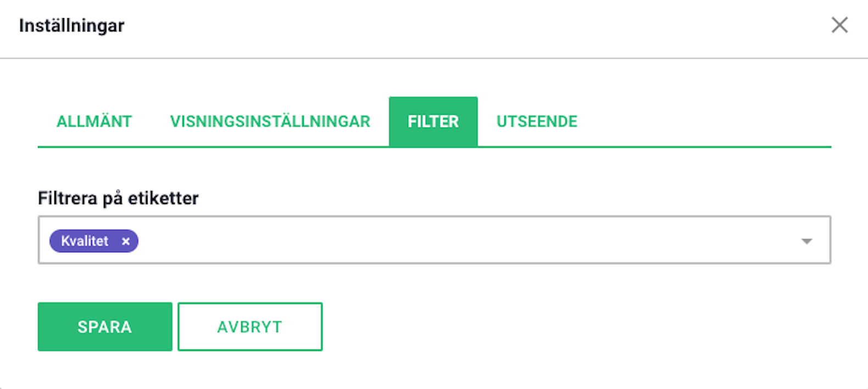868x389 pixels.
Task: Click the Filtrera på etiketter field label
Action: (118, 198)
